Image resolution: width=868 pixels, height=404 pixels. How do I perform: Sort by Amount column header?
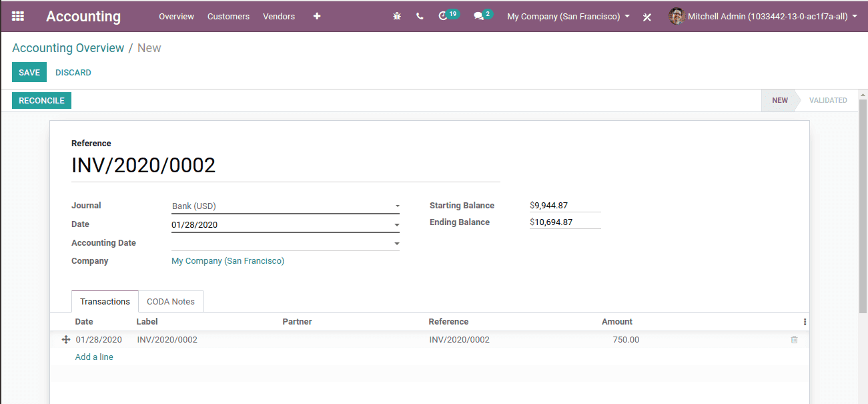pyautogui.click(x=617, y=322)
